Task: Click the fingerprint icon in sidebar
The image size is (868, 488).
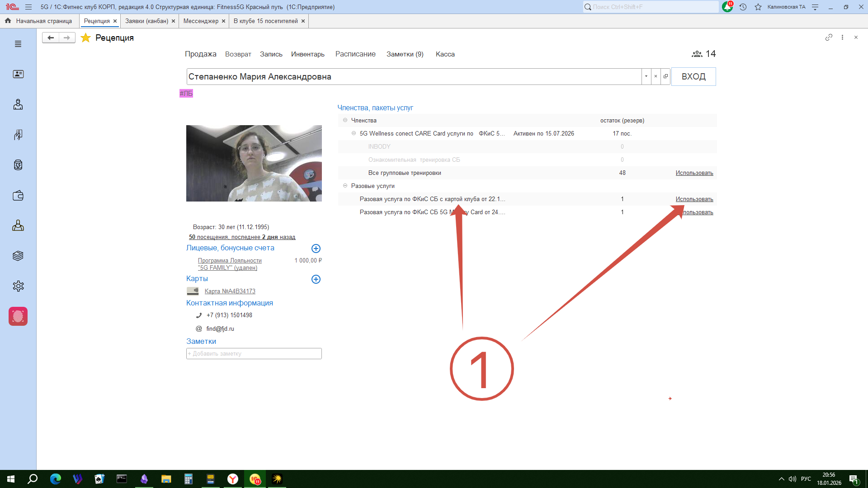Action: click(18, 316)
